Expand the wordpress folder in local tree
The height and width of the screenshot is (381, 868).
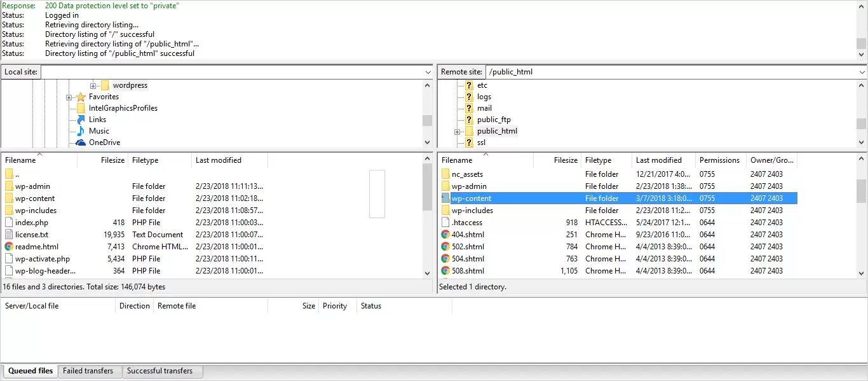click(x=93, y=86)
